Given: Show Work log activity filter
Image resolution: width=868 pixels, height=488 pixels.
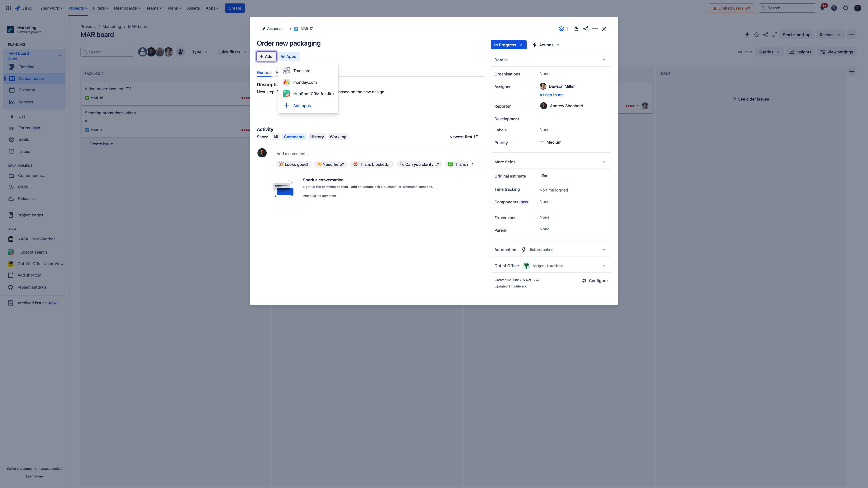Looking at the screenshot, I should click(338, 137).
